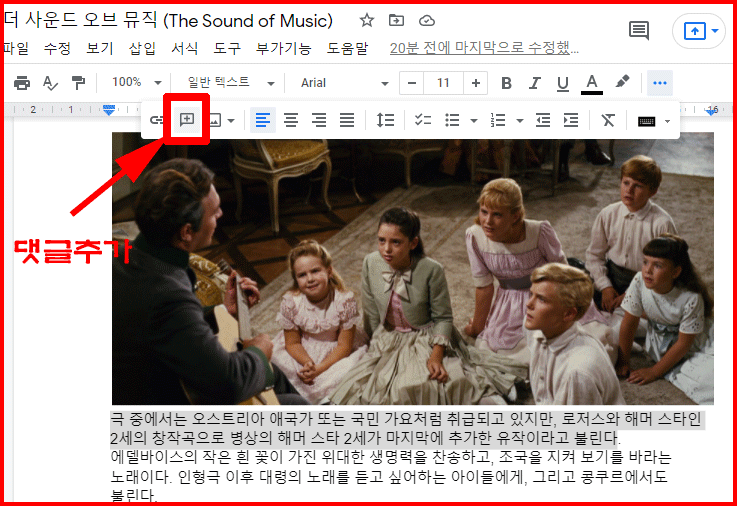The width and height of the screenshot is (737, 506).
Task: Print the document
Action: pos(22,83)
